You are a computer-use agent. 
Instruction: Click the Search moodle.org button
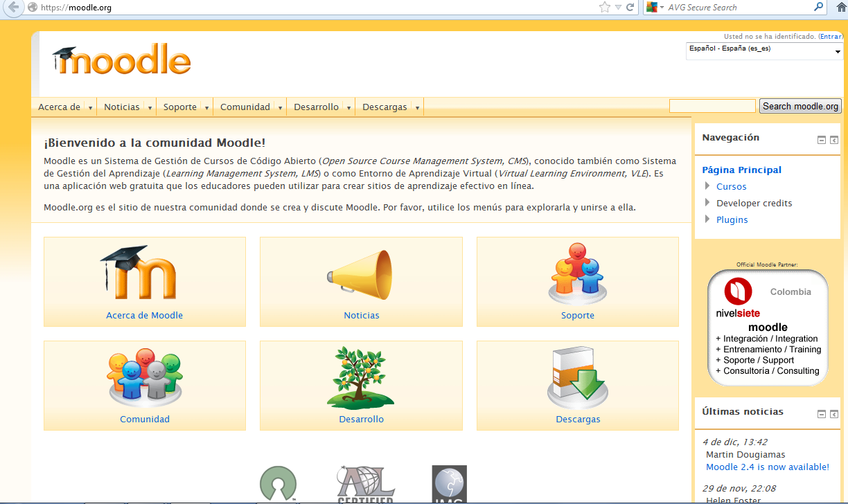pos(801,106)
